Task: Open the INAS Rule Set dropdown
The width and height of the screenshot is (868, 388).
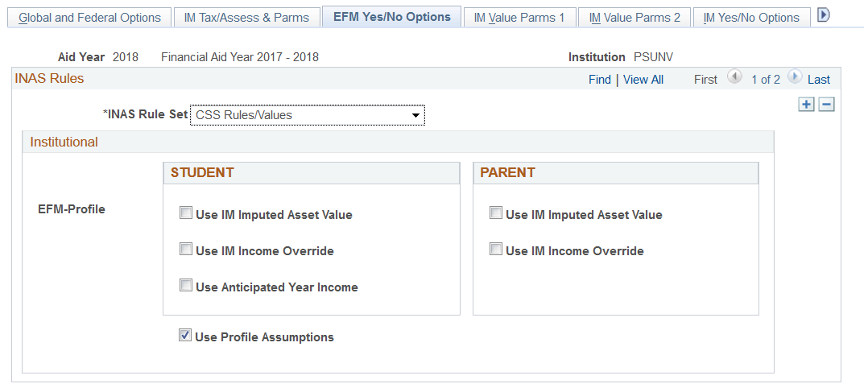Action: coord(308,115)
